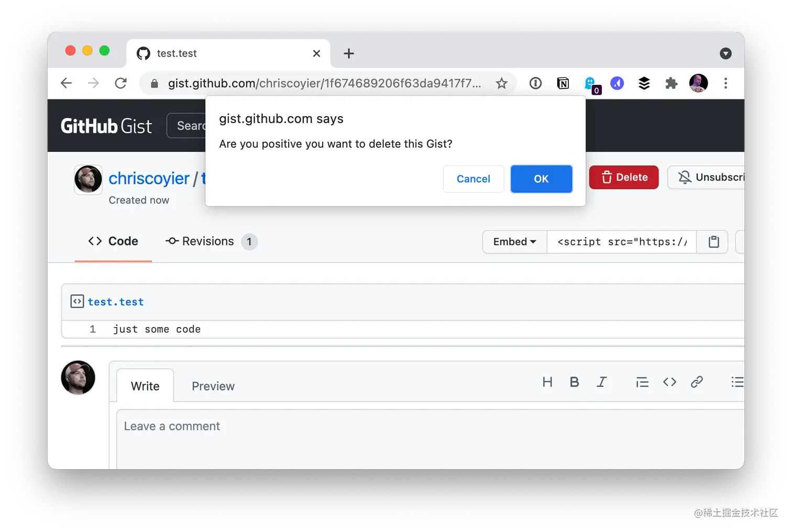
Task: Click the lock icon in address bar
Action: pyautogui.click(x=155, y=83)
